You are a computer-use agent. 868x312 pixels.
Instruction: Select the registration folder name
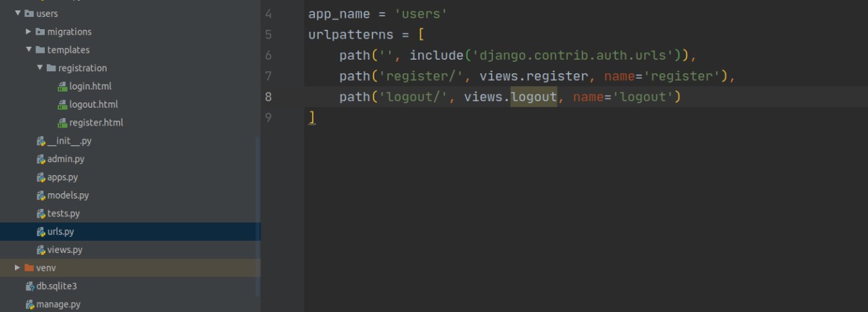(x=83, y=68)
